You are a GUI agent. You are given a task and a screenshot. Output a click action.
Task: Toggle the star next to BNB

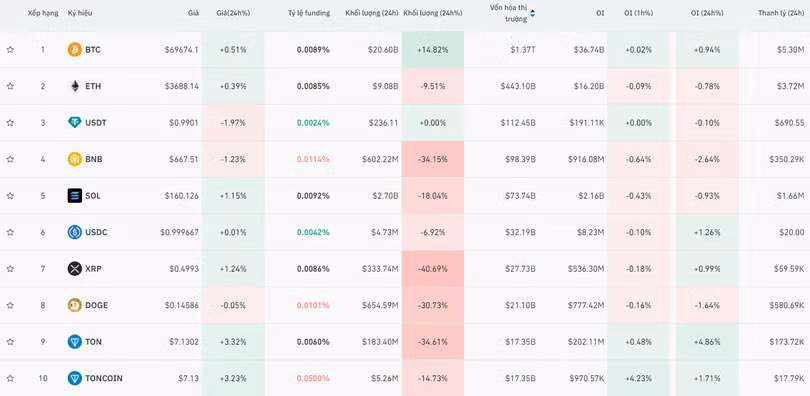coord(10,159)
